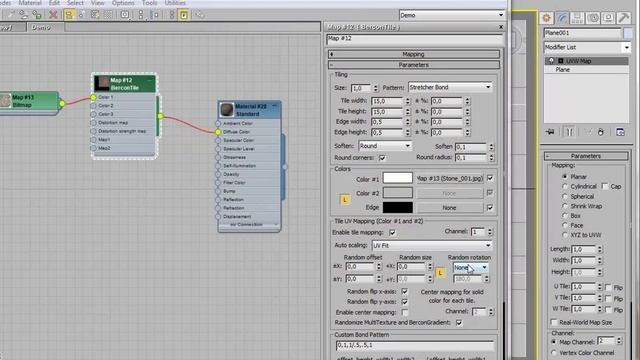Open the Motion command panel tab
Viewport: 640px width, 360px height.
(x=593, y=18)
